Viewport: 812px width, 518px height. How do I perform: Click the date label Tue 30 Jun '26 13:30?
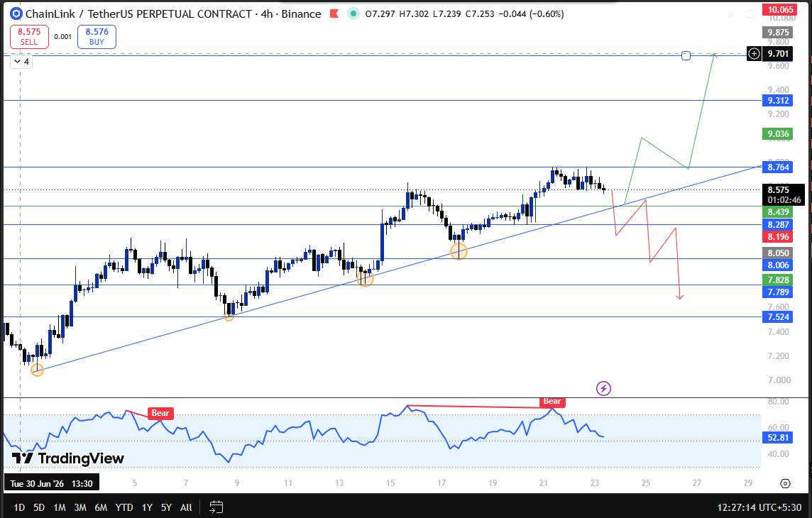coord(51,484)
